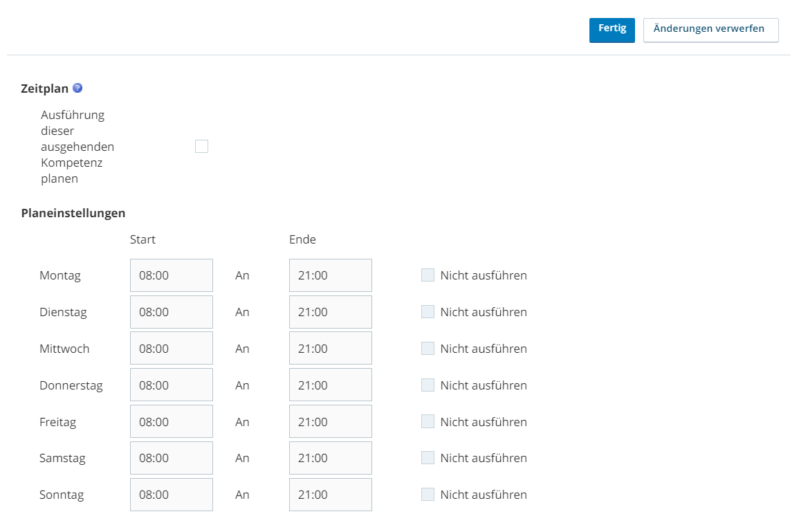
Task: Check 'Nicht ausführen' for Dienstag
Action: click(x=428, y=312)
